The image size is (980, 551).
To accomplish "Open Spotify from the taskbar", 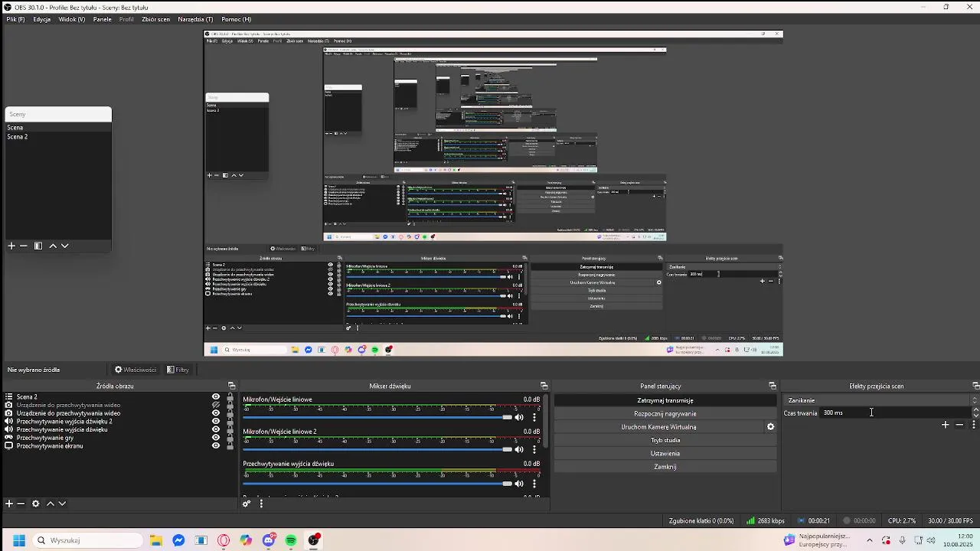I will pos(291,540).
